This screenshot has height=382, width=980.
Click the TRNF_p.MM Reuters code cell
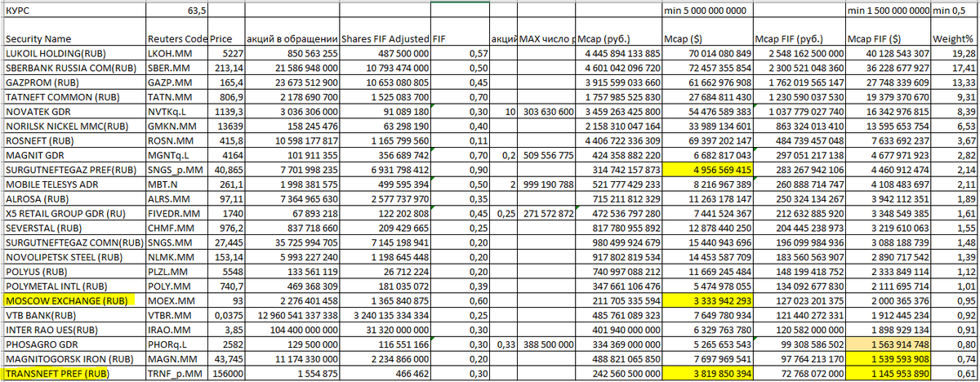point(177,373)
